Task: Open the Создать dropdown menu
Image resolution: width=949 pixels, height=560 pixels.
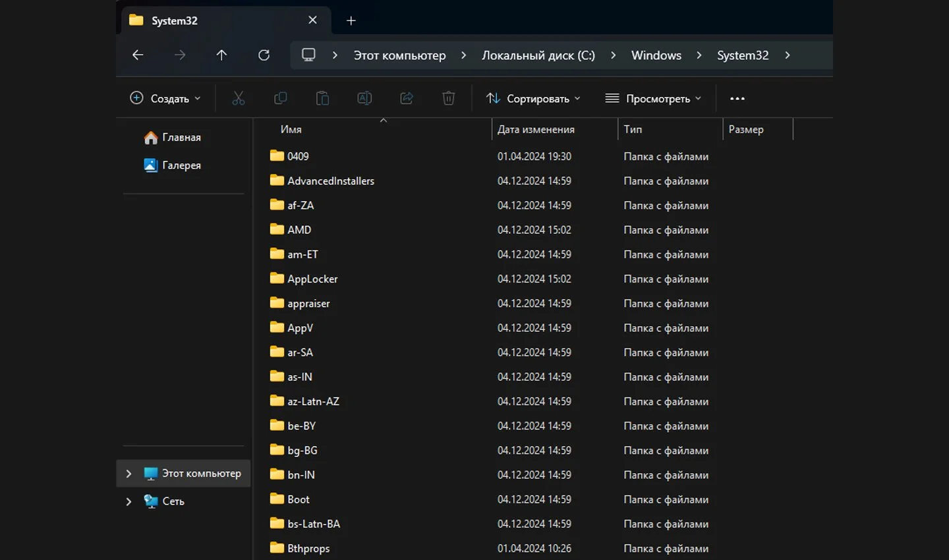Action: pyautogui.click(x=165, y=98)
